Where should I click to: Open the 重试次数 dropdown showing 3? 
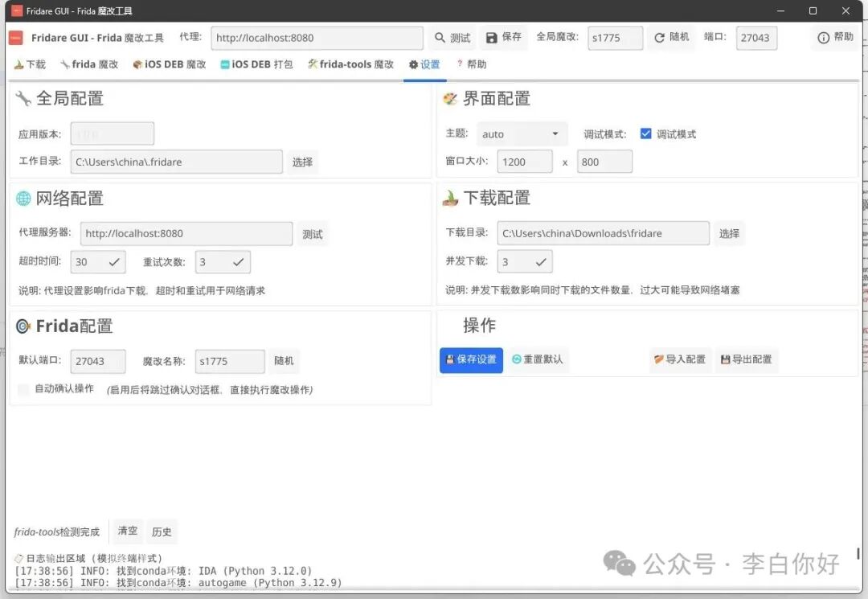[223, 262]
